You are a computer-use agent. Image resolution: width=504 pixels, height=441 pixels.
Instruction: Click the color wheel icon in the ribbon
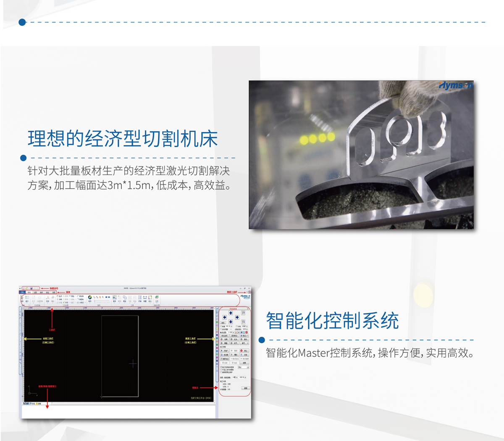pyautogui.click(x=90, y=298)
